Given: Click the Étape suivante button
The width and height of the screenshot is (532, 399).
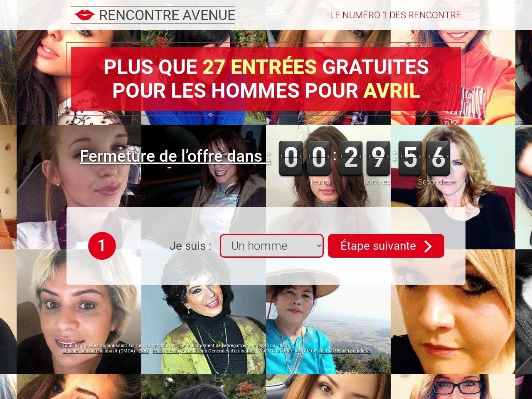Looking at the screenshot, I should coord(386,246).
